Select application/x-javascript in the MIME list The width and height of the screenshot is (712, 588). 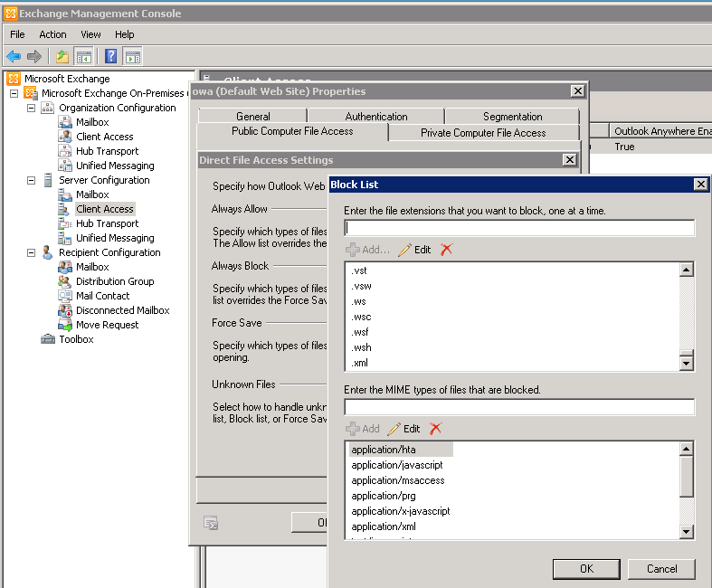pyautogui.click(x=401, y=511)
